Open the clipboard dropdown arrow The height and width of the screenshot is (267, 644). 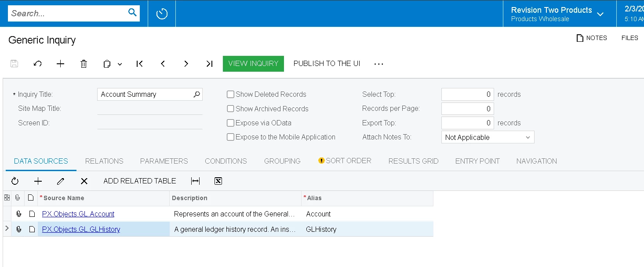coord(120,64)
